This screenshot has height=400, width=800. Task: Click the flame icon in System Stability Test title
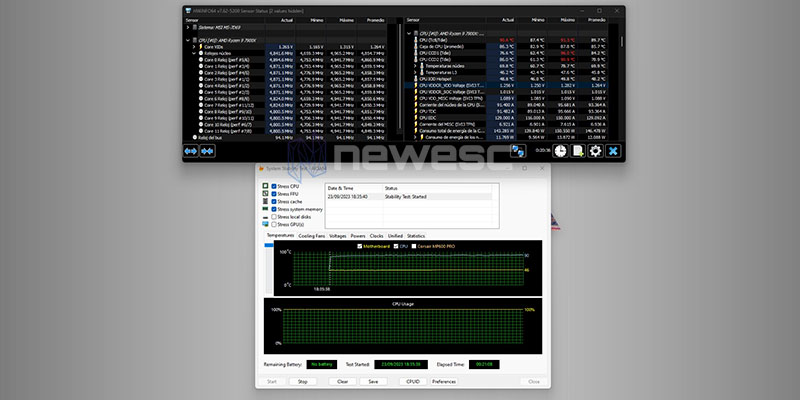[x=262, y=168]
